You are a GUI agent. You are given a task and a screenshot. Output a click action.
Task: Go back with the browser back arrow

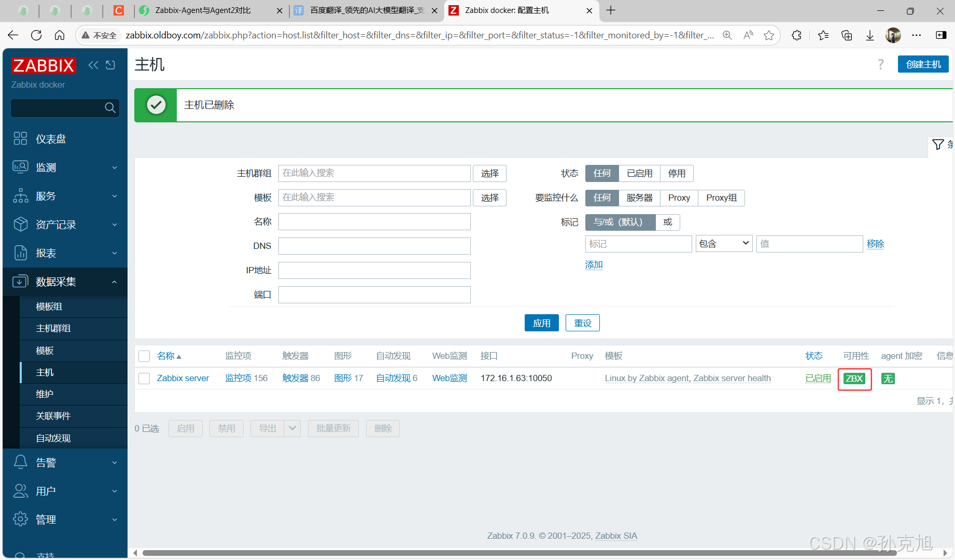(13, 35)
